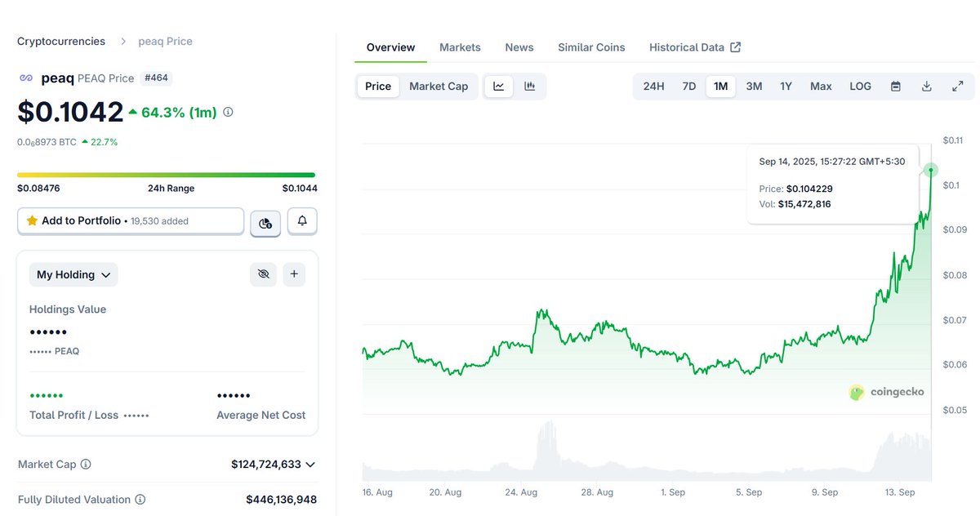Click the peaq coin logo icon
This screenshot has width=980, height=516.
click(26, 78)
